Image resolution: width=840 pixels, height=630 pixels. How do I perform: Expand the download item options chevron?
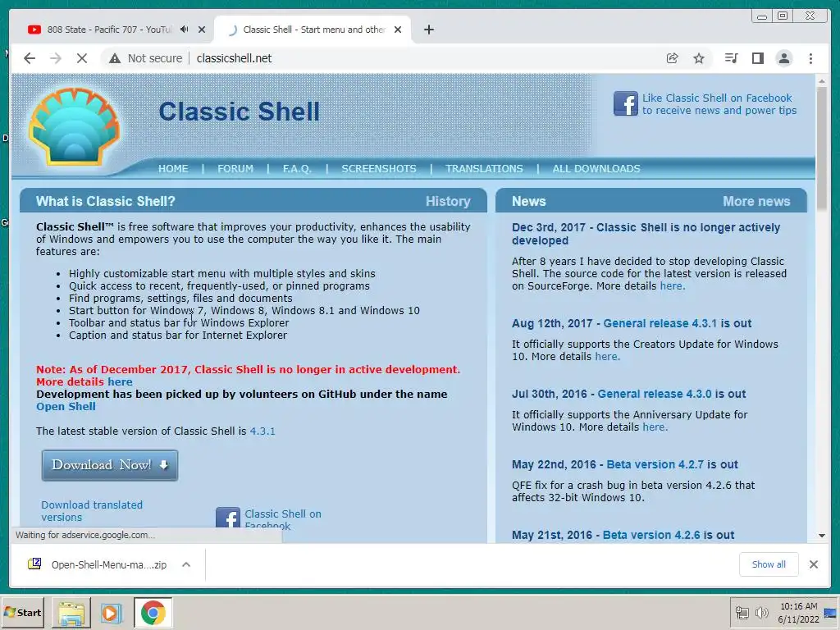coord(186,564)
